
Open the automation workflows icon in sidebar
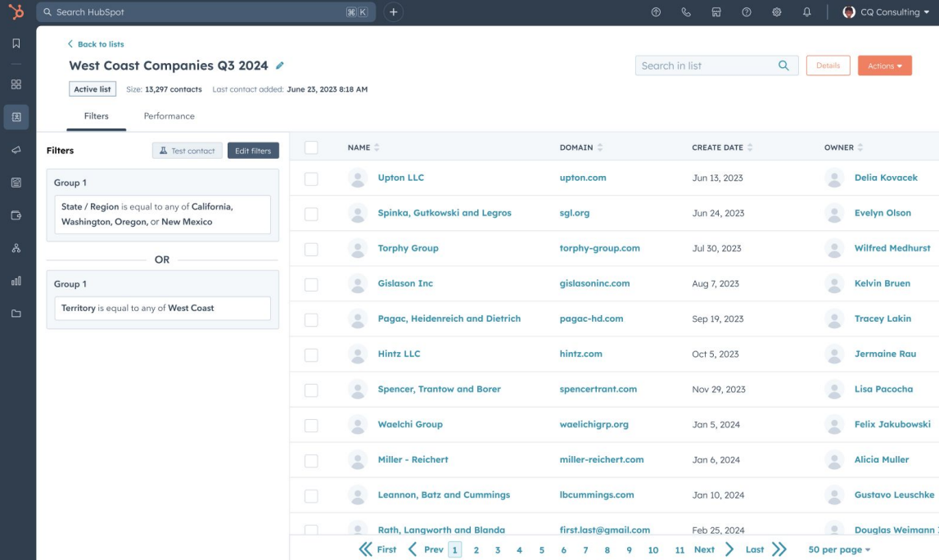[16, 248]
